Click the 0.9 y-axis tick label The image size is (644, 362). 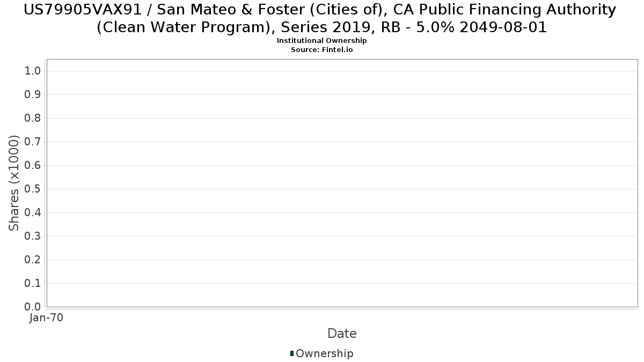(x=33, y=95)
